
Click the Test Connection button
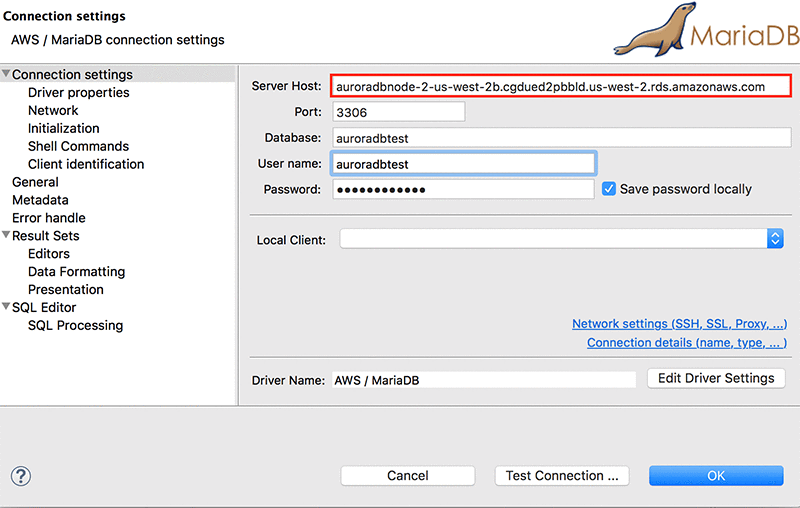[562, 475]
